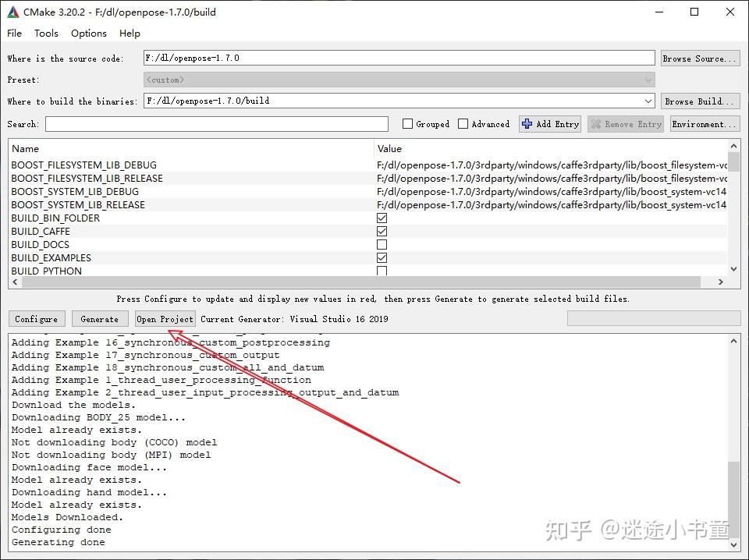Screen dimensions: 749x560
Task: Enable the BUILD_PYTHON option
Action: 382,271
